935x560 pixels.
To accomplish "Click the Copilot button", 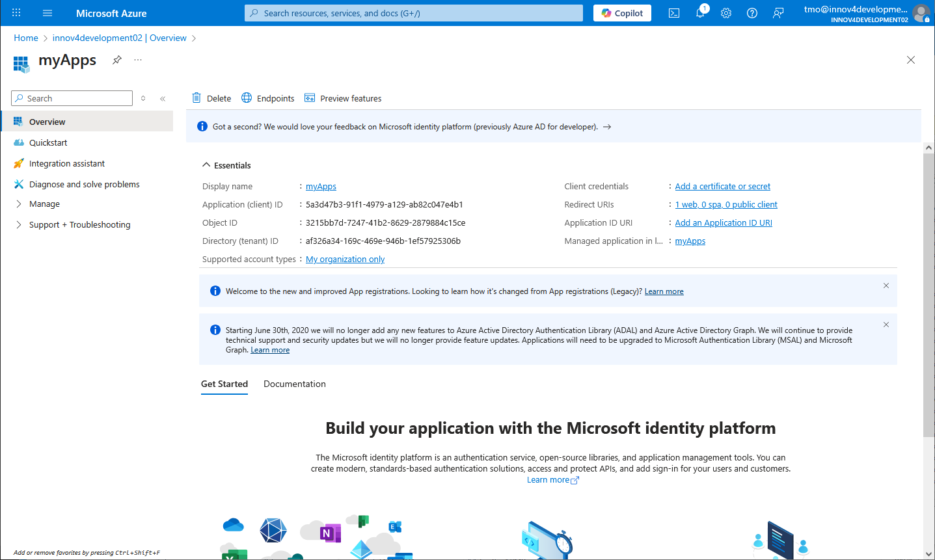I will pyautogui.click(x=622, y=13).
